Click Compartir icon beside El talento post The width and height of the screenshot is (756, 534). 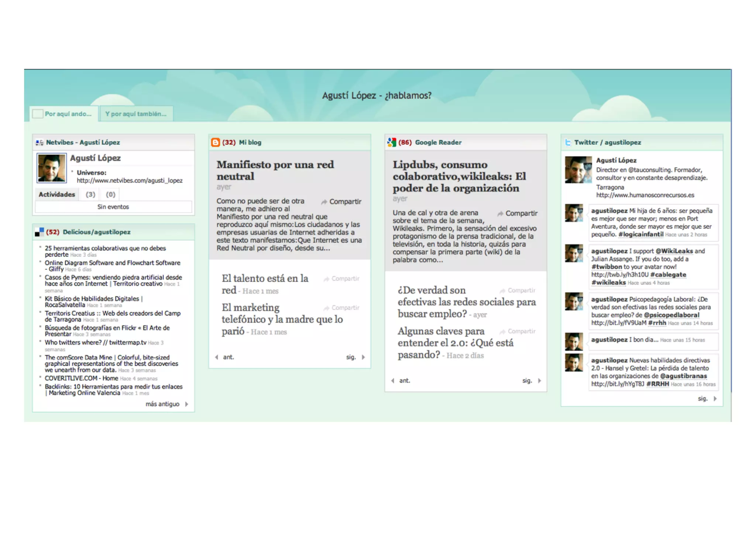click(x=326, y=279)
